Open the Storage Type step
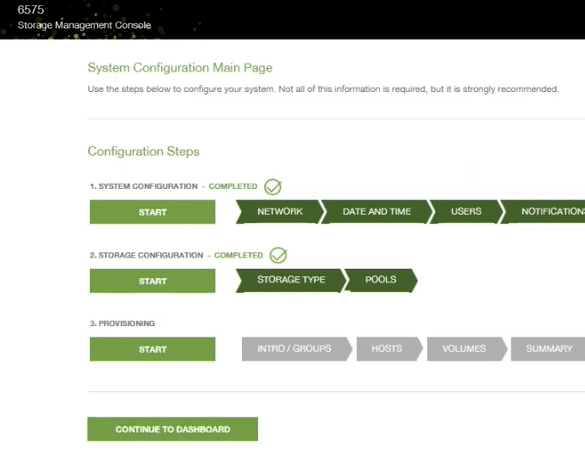 click(x=291, y=280)
